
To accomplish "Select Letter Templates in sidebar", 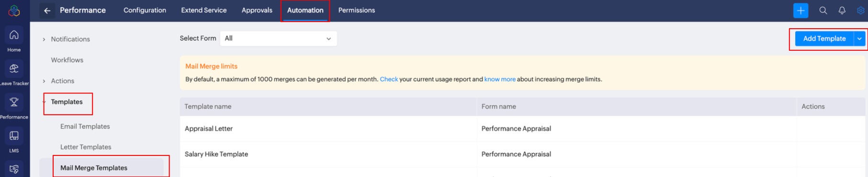I will click(x=86, y=147).
